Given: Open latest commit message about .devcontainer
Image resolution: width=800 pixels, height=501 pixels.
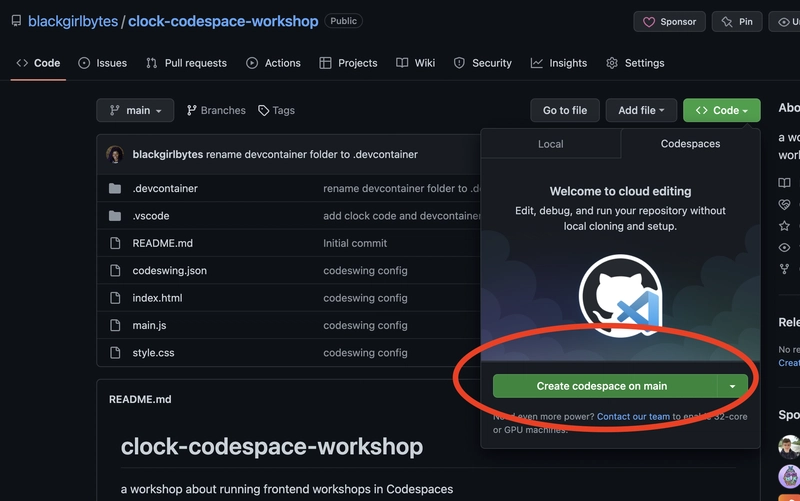Looking at the screenshot, I should pos(312,154).
